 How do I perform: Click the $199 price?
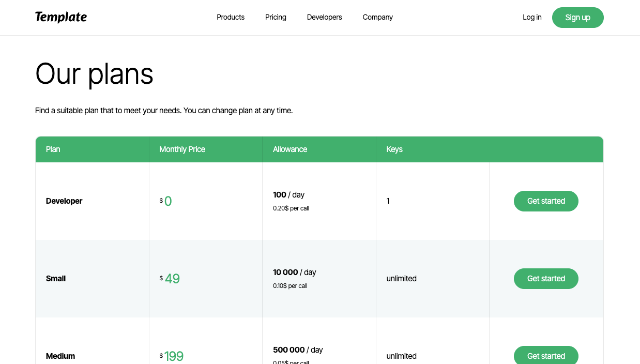click(172, 356)
